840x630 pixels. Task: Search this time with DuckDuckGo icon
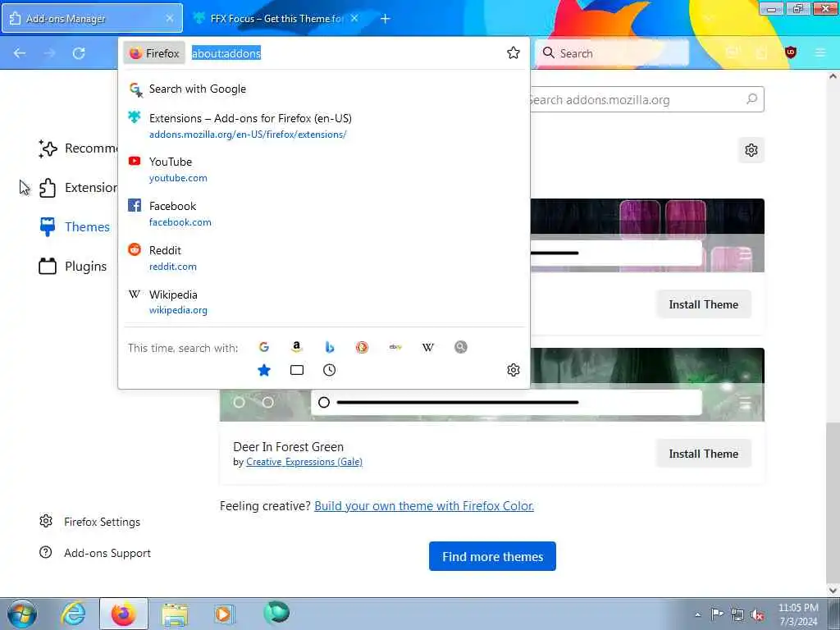(362, 347)
